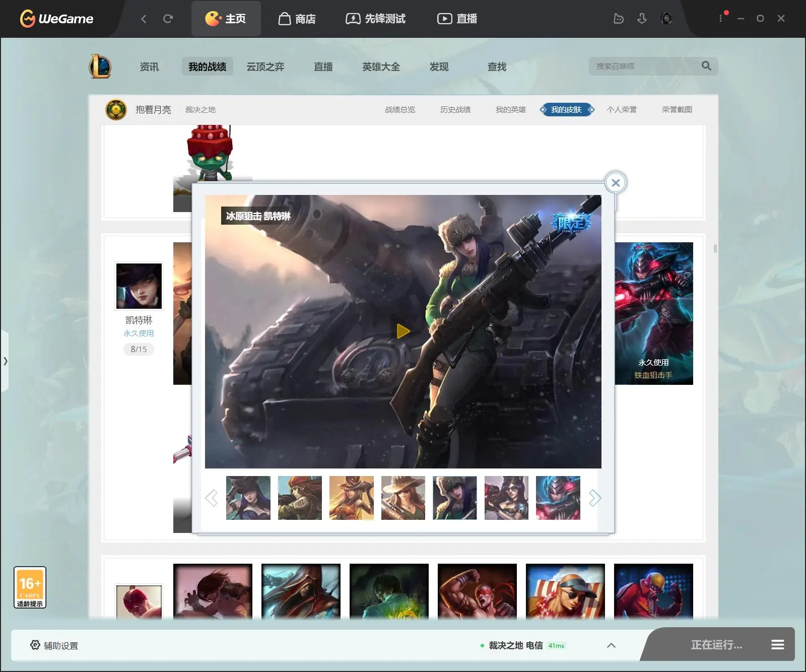Switch to the 我的英雄 sub-tab
This screenshot has height=672, width=806.
(511, 109)
